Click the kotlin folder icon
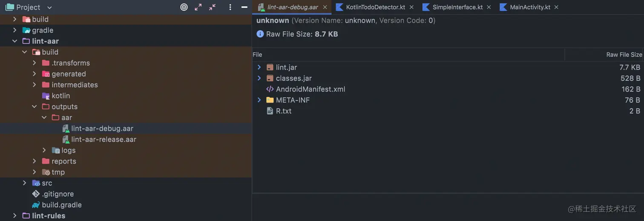 pos(46,96)
